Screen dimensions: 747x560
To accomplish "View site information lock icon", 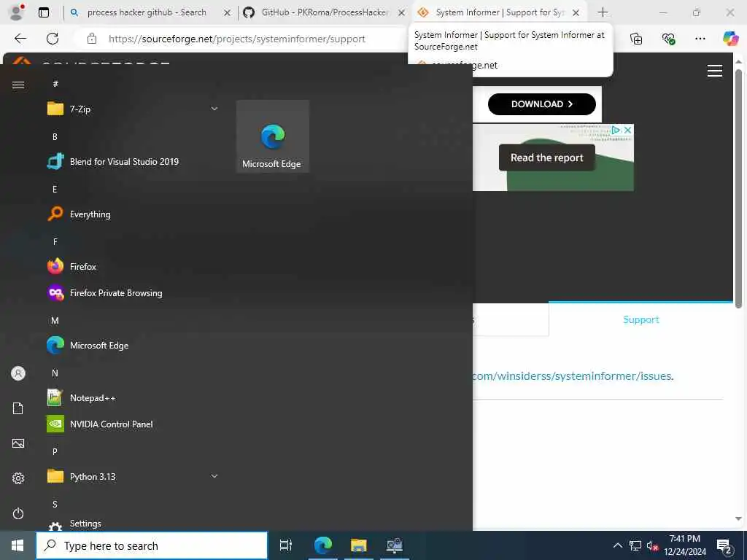I will pyautogui.click(x=92, y=39).
